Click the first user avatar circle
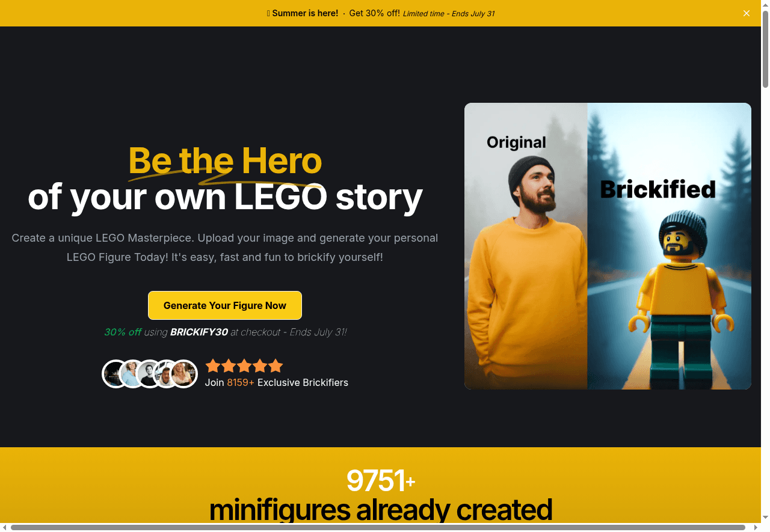The width and height of the screenshot is (770, 532). (x=116, y=374)
